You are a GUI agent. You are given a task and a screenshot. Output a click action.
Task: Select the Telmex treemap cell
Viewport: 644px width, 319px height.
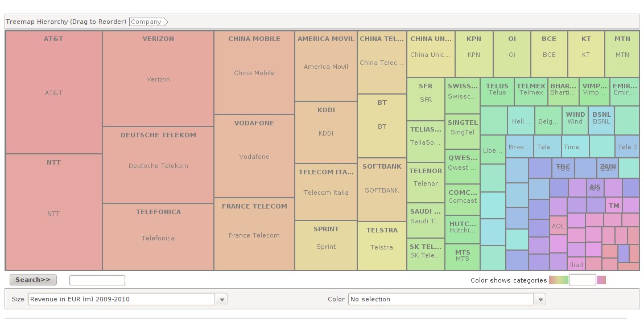coord(531,92)
